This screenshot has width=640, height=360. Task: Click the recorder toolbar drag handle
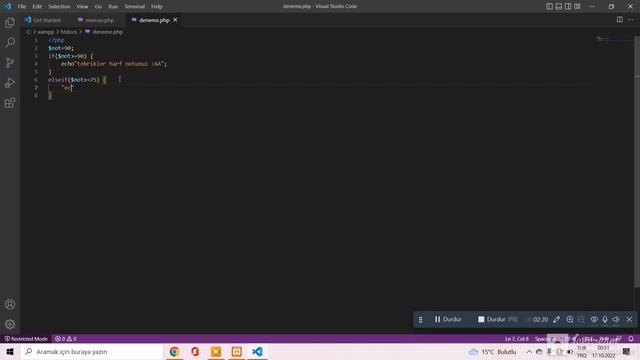(420, 320)
